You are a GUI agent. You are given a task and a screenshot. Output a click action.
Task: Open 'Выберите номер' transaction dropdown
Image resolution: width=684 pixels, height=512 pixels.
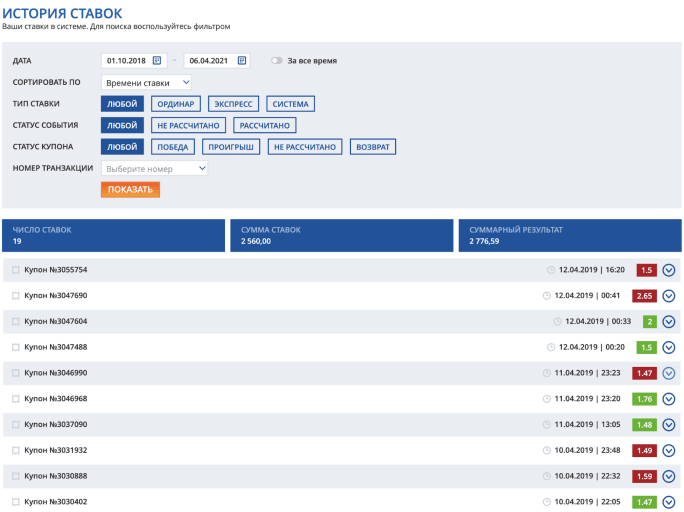[154, 168]
